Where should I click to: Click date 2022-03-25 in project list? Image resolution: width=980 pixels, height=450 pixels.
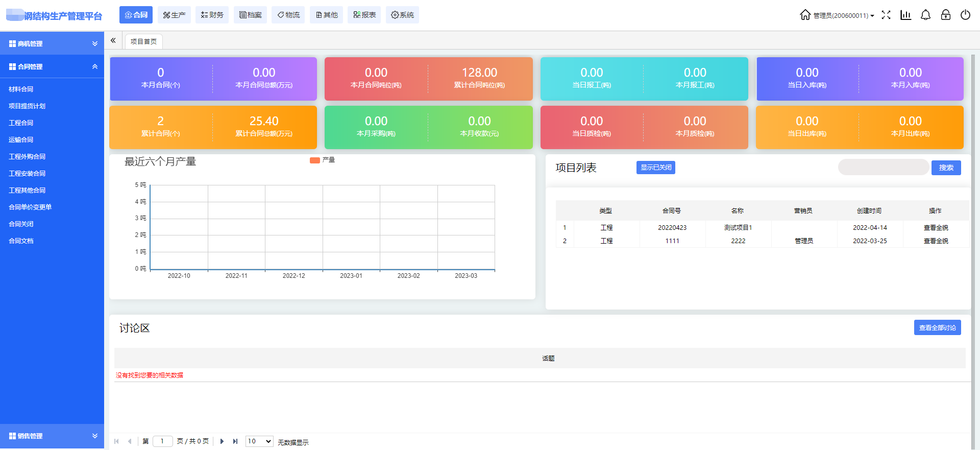point(870,241)
